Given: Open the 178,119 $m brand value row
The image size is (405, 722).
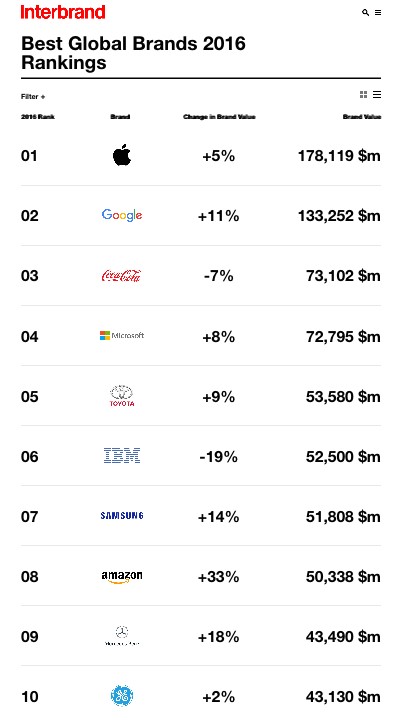Looking at the screenshot, I should click(201, 156).
